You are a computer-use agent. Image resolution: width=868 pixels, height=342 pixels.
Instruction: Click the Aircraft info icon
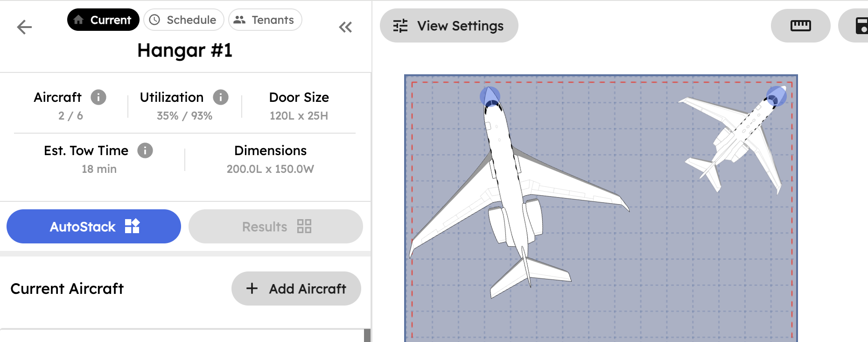[99, 97]
